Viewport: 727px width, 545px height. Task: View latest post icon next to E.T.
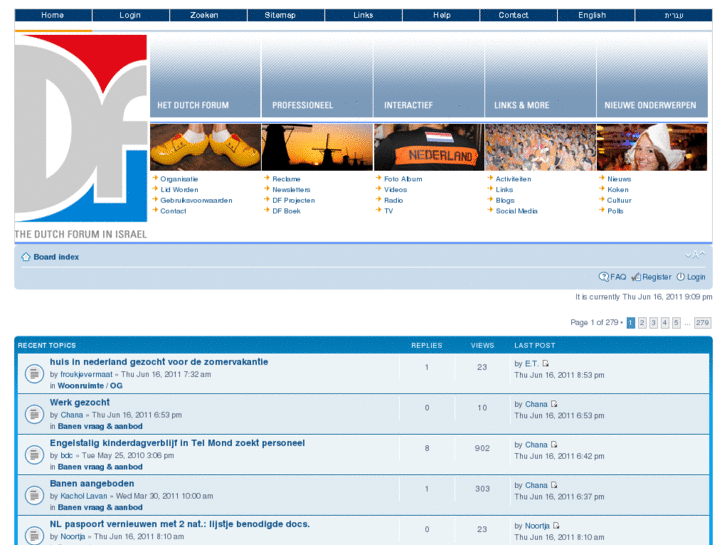545,364
